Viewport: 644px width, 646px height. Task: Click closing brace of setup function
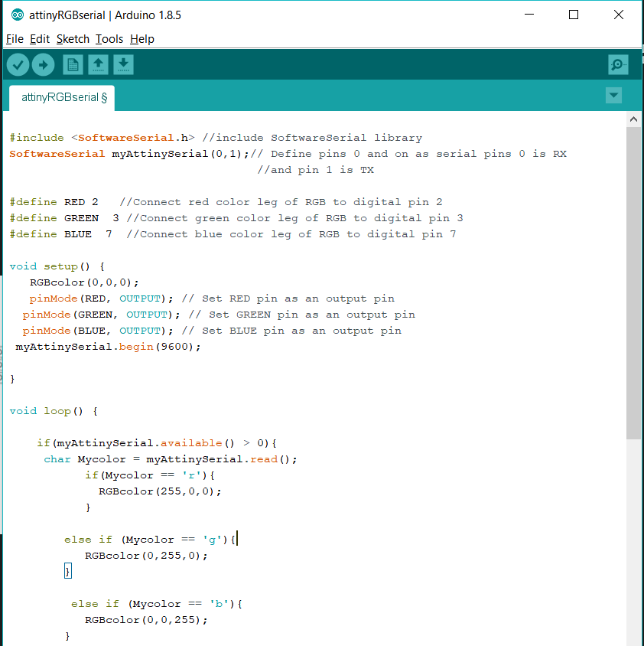coord(12,379)
